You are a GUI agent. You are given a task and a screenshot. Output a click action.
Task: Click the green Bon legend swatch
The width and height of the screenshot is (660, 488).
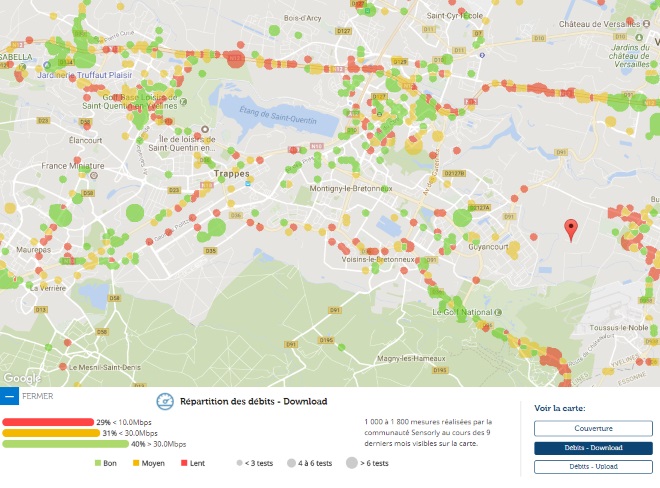pyautogui.click(x=98, y=463)
